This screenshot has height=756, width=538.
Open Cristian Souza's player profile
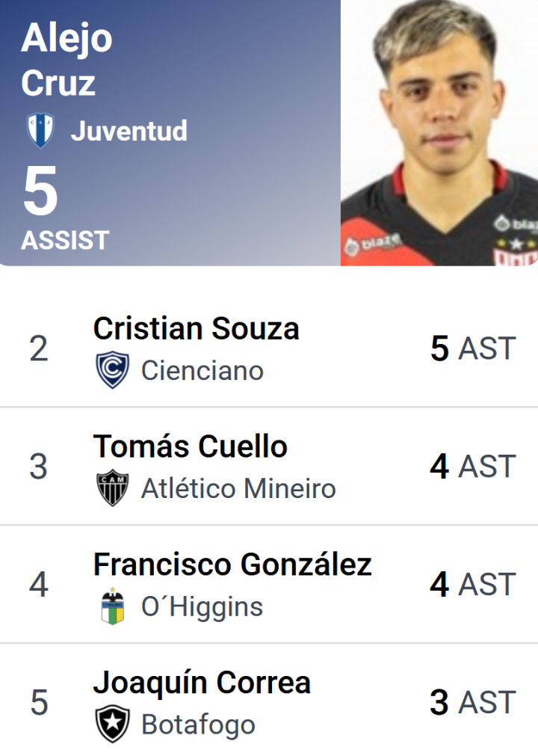[x=196, y=329]
